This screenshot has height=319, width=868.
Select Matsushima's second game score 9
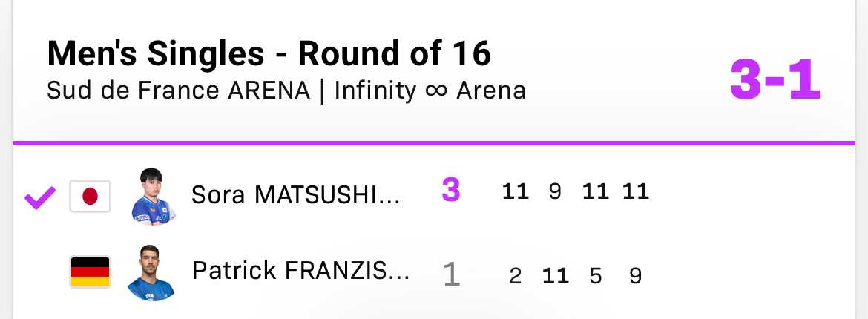pos(555,191)
